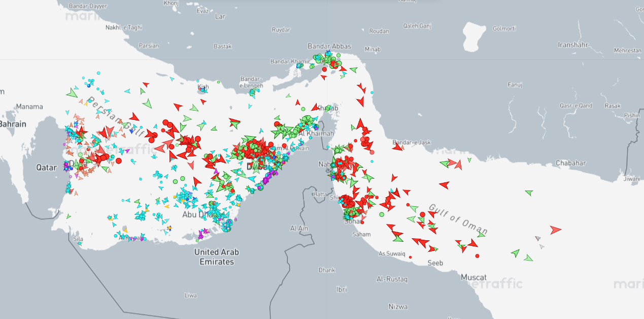Image resolution: width=644 pixels, height=319 pixels.
Task: Click the red circle marker northeast of Muscat
Action: point(478,256)
